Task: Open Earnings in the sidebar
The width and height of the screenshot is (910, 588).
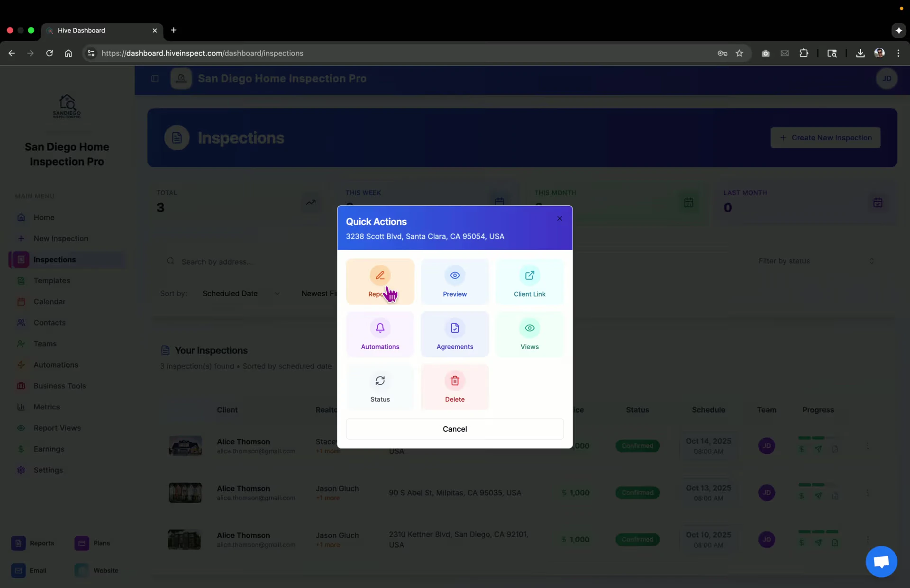Action: coord(67,449)
